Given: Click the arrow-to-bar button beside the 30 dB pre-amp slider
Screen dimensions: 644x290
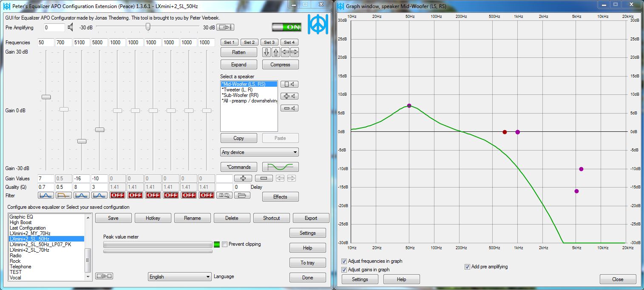Looking at the screenshot, I should click(225, 28).
